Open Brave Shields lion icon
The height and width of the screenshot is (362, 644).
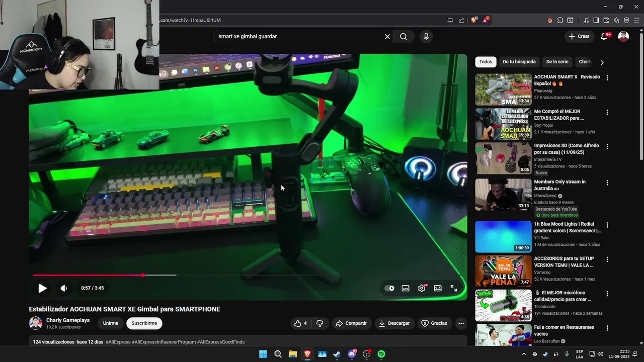pyautogui.click(x=474, y=20)
